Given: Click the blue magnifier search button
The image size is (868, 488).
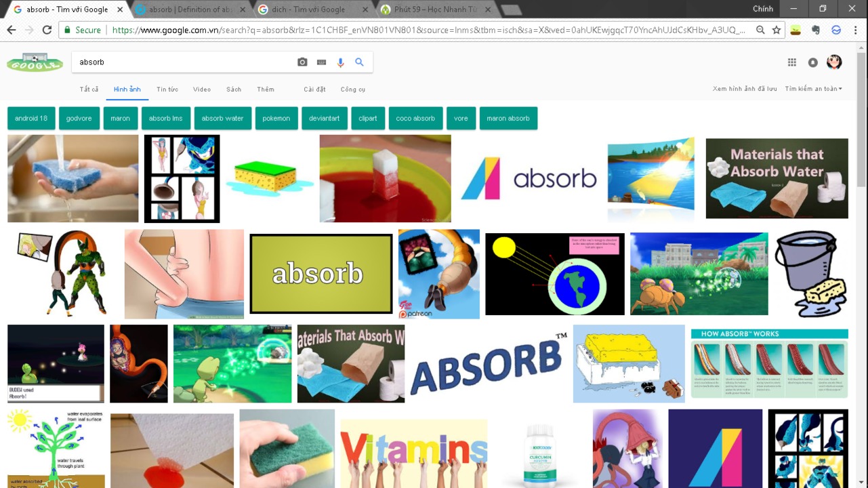Looking at the screenshot, I should point(359,62).
